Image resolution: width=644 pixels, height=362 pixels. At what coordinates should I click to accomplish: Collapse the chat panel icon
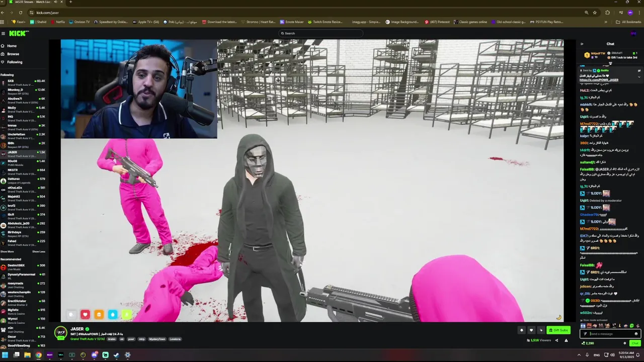pyautogui.click(x=582, y=44)
